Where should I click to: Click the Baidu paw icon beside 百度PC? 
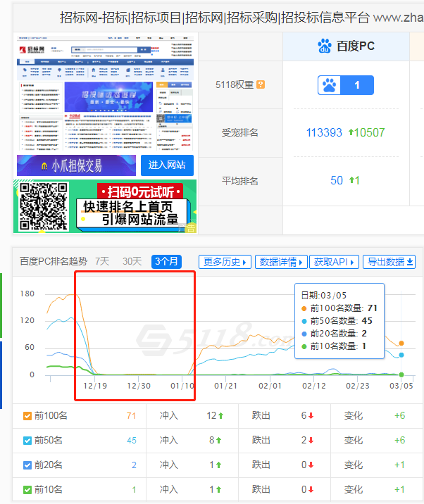coord(325,46)
